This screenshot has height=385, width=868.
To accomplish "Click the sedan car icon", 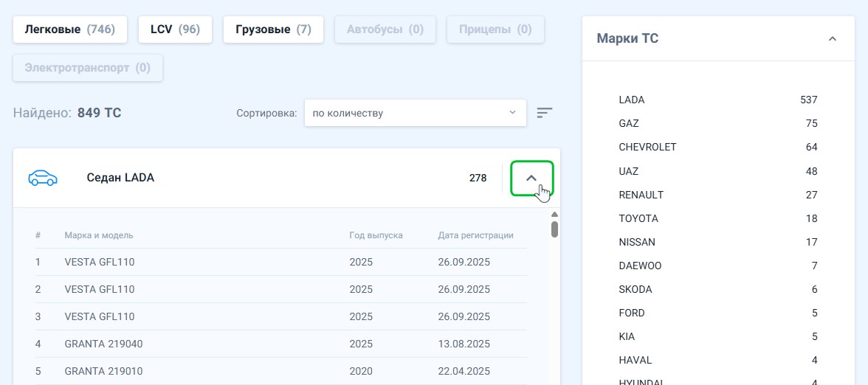I will pyautogui.click(x=43, y=178).
